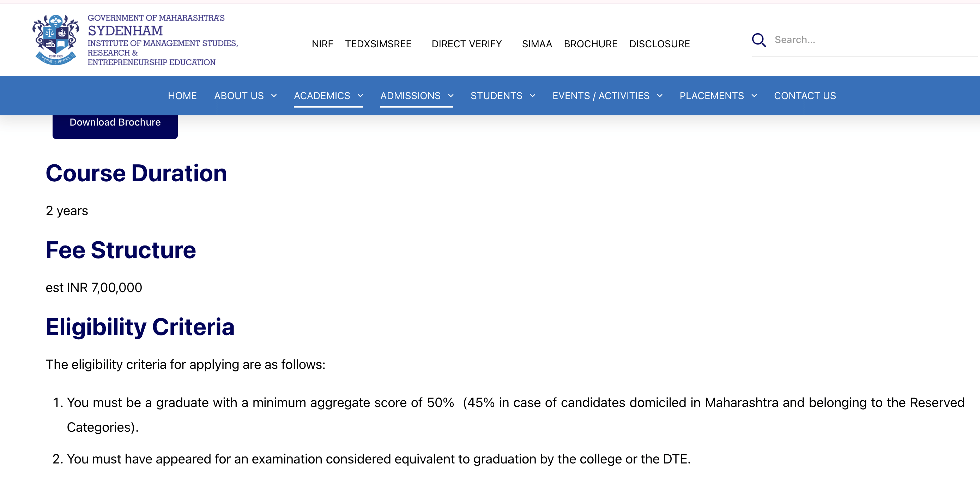Click the Sydenham institute crest logo
This screenshot has width=980, height=479.
(54, 40)
